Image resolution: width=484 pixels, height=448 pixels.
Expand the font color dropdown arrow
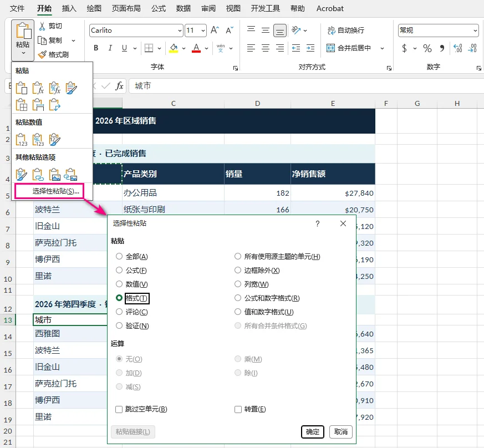(206, 48)
